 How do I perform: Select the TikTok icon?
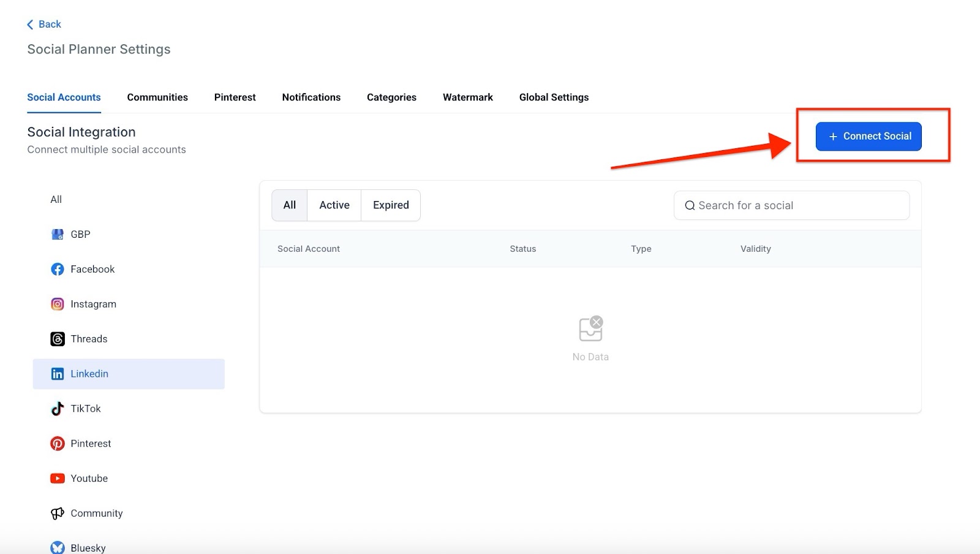click(x=58, y=409)
